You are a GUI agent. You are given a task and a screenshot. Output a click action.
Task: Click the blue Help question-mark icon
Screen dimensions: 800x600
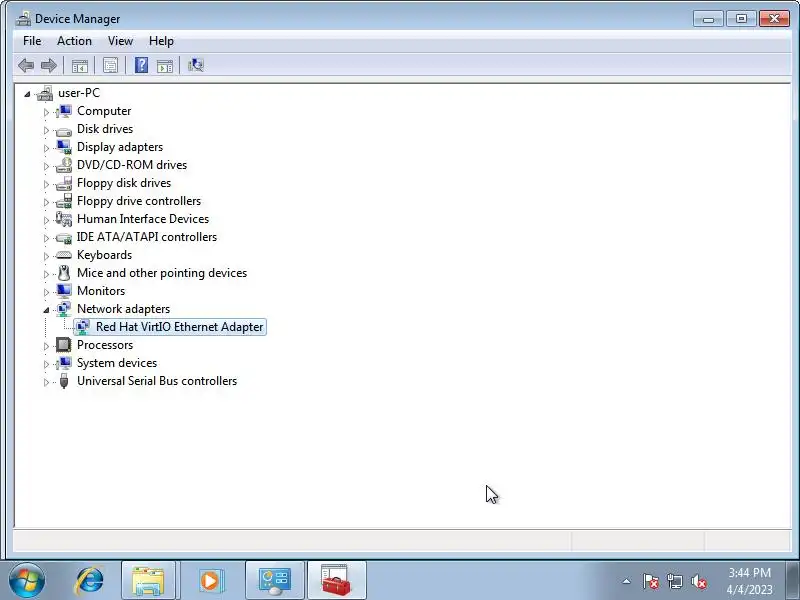[x=141, y=65]
